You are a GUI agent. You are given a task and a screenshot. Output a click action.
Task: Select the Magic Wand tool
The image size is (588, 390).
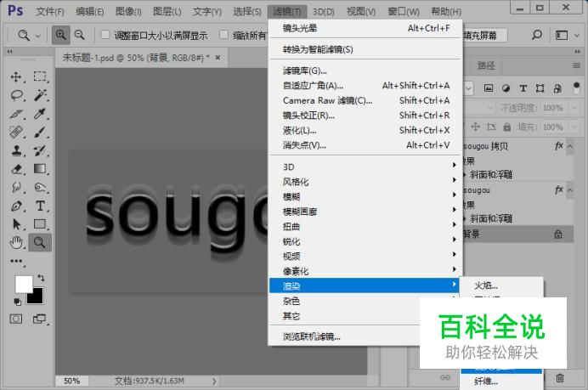coord(40,95)
